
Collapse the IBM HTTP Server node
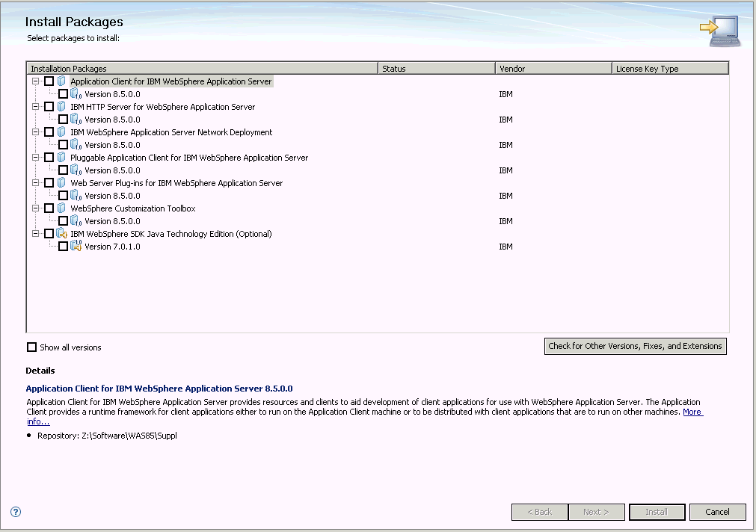point(35,107)
